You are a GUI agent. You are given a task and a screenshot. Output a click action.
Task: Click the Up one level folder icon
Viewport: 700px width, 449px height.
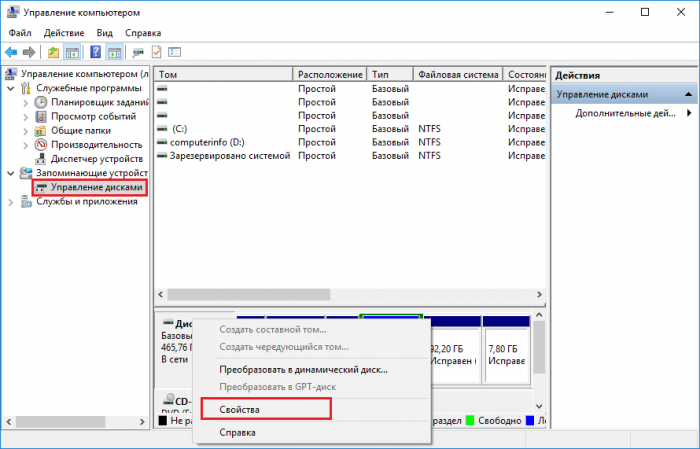click(53, 53)
